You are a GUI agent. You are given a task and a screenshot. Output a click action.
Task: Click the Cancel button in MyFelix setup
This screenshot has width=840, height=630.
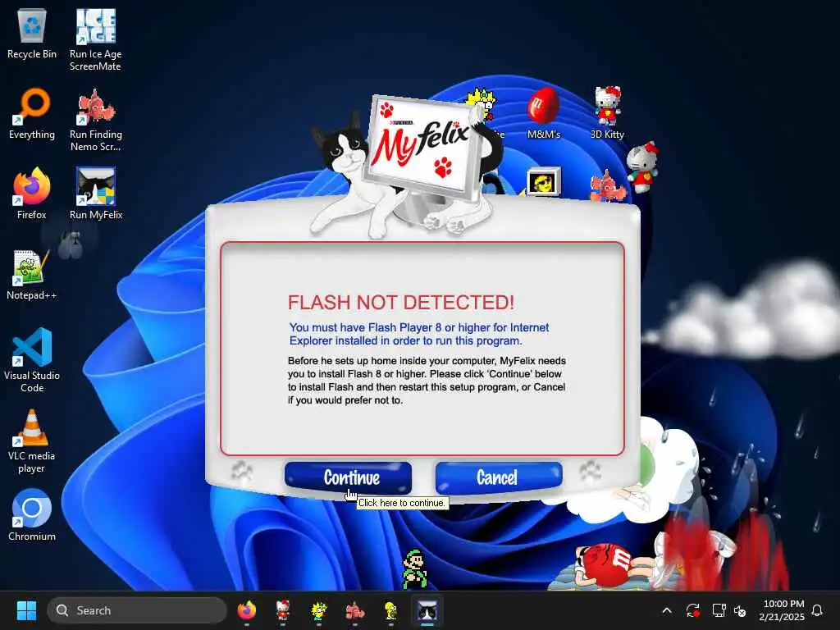[x=498, y=477]
